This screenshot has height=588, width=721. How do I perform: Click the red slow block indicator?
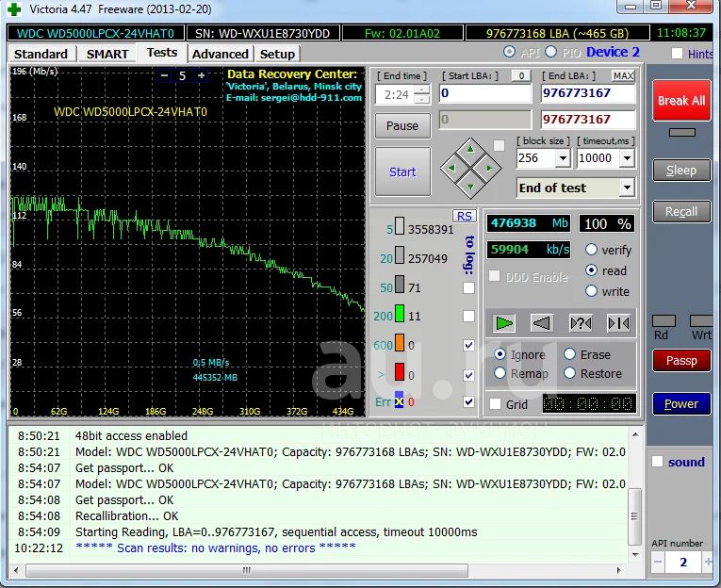tap(400, 372)
